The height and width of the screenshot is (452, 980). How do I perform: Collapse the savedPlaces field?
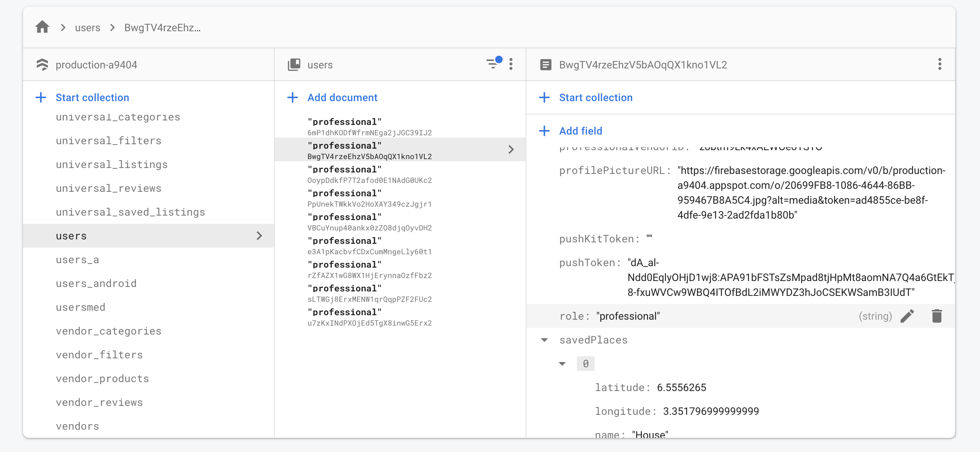545,340
